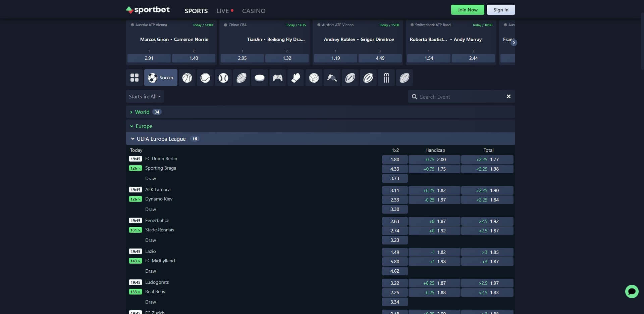Open the Esports controller icon
Screen dimensions: 644x314
[x=277, y=78]
